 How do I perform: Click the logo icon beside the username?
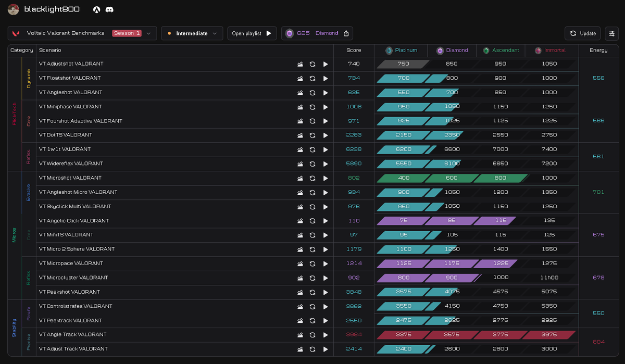(96, 9)
